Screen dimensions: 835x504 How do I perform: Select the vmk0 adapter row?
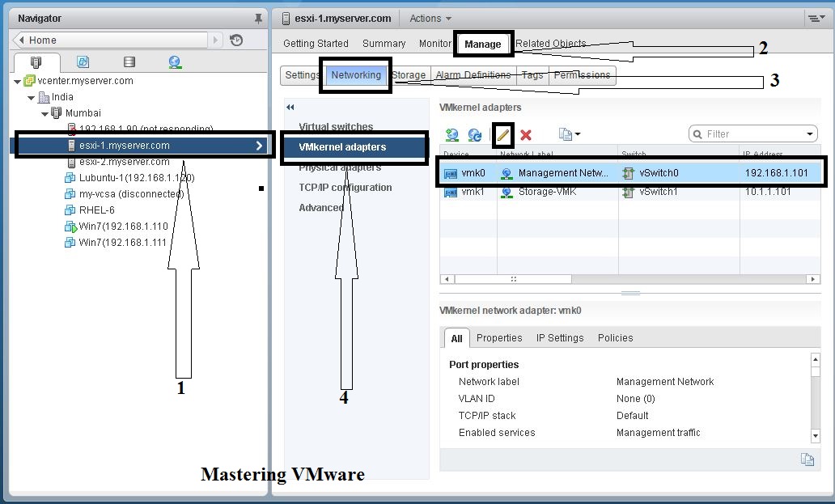(630, 173)
